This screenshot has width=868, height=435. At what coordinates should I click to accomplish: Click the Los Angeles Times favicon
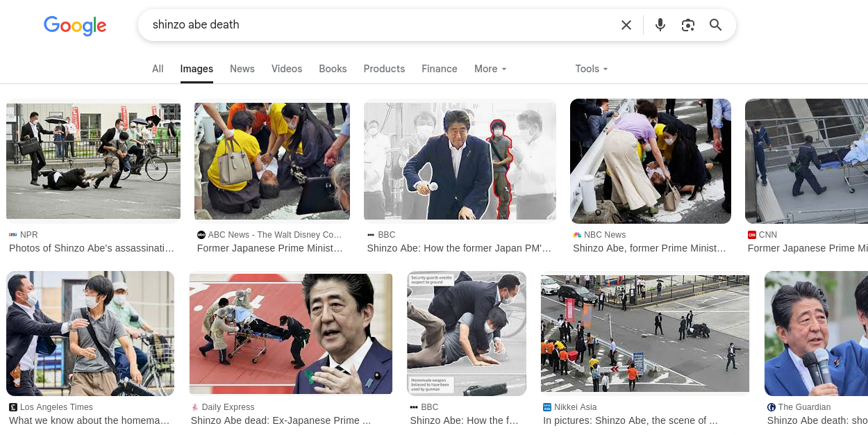pos(13,407)
